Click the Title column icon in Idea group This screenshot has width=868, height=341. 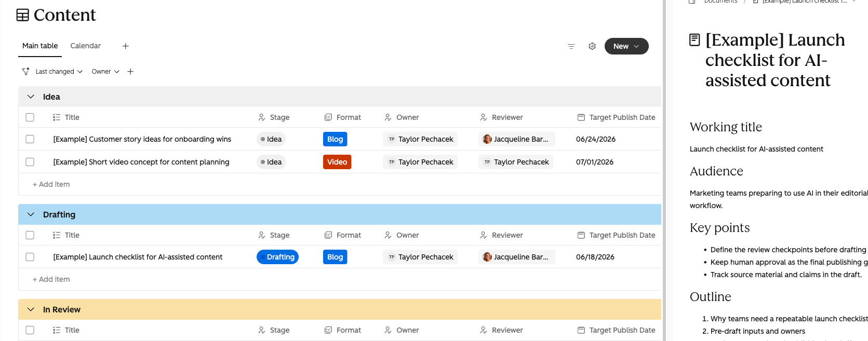(x=57, y=117)
